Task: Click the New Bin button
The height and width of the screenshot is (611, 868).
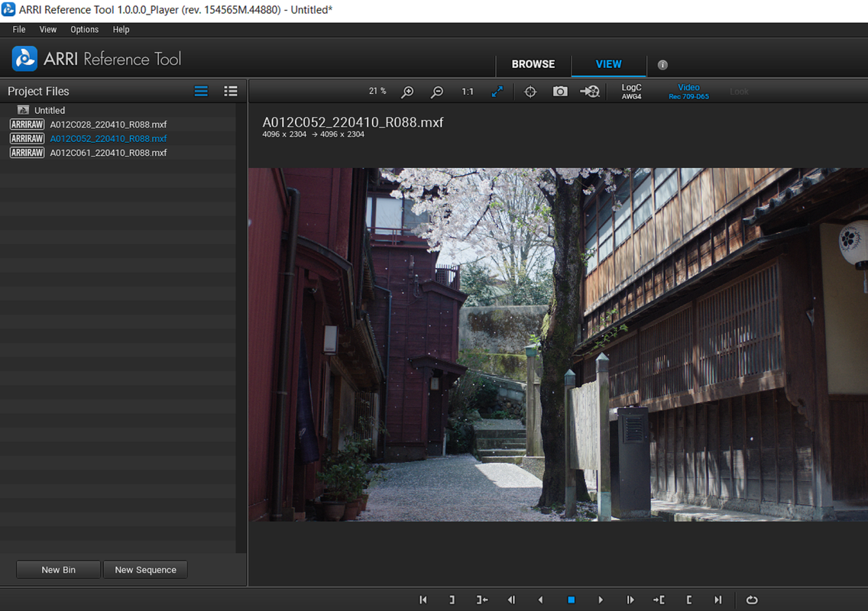Action: point(58,570)
